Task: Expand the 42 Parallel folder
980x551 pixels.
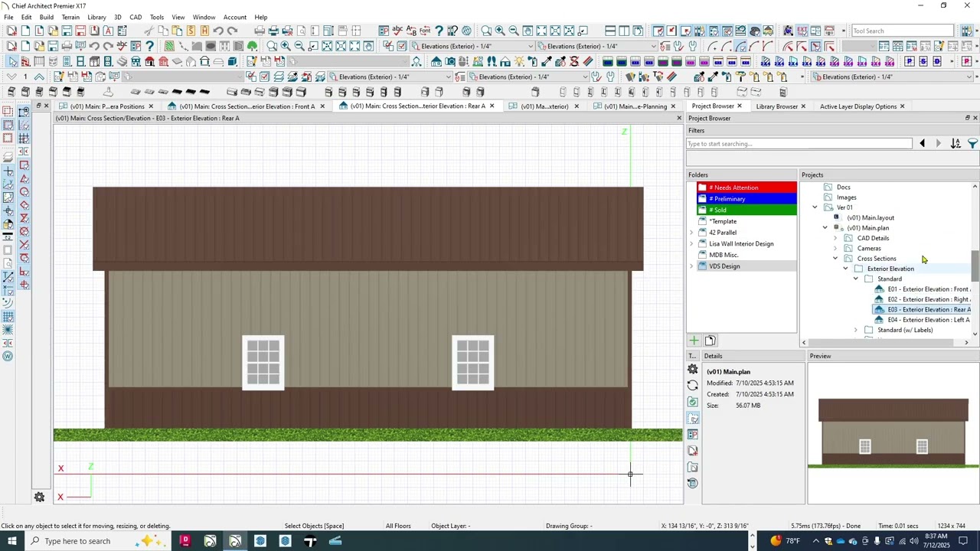Action: tap(692, 233)
